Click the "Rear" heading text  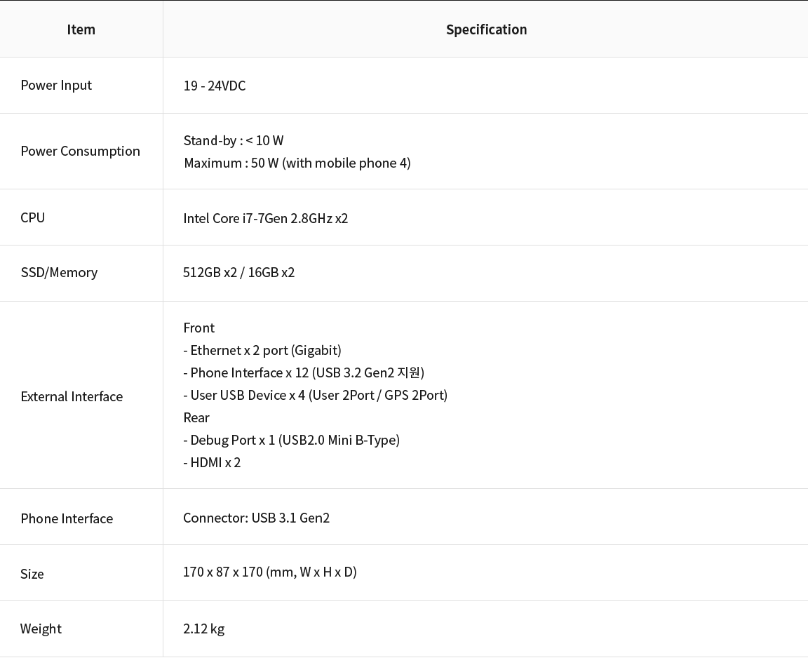point(196,417)
